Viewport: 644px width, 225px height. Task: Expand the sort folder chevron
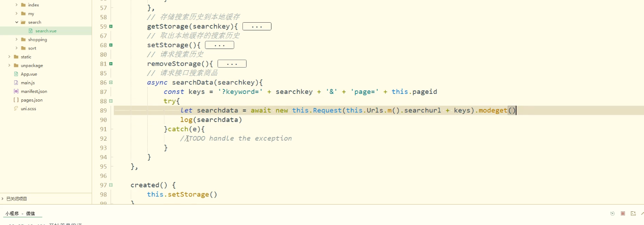[17, 48]
